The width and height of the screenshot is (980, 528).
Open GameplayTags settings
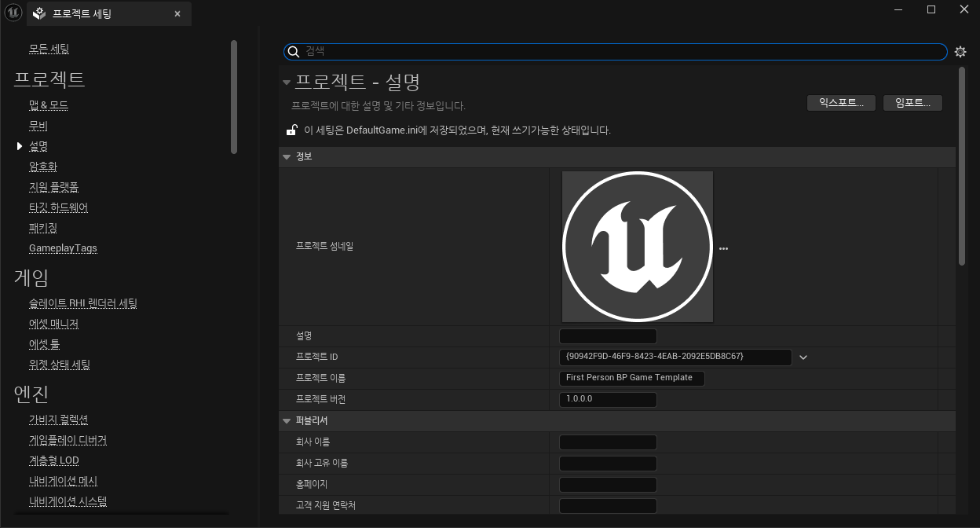click(x=63, y=248)
